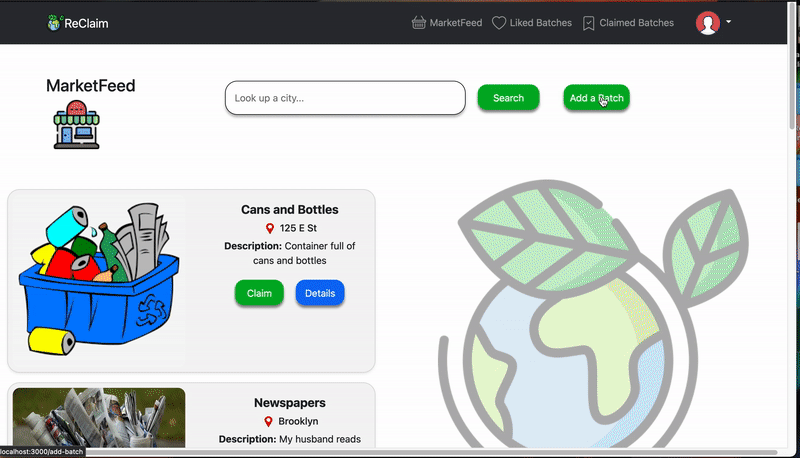The height and width of the screenshot is (458, 800).
Task: Click the ReClaim globe logo icon
Action: tap(54, 23)
